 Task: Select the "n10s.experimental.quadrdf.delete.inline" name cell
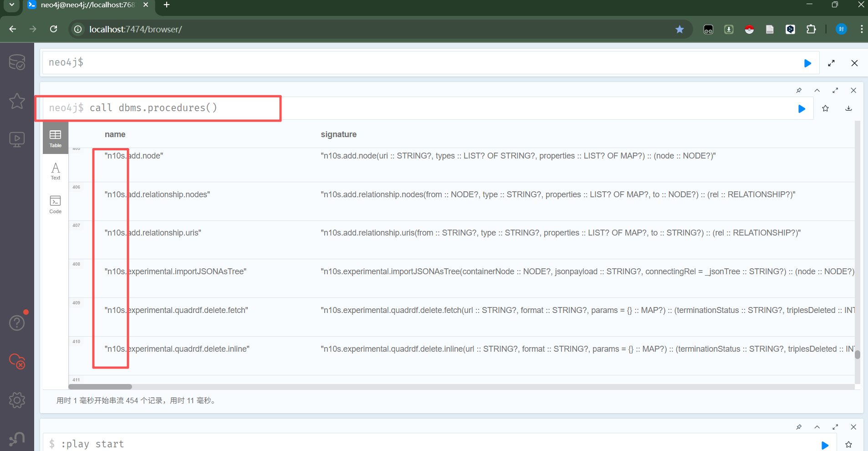[x=177, y=349]
